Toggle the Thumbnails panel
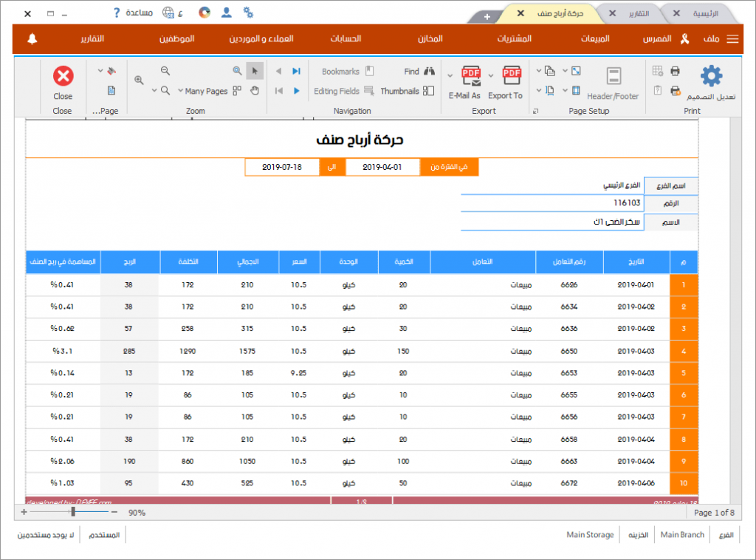The width and height of the screenshot is (756, 560). 408,91
